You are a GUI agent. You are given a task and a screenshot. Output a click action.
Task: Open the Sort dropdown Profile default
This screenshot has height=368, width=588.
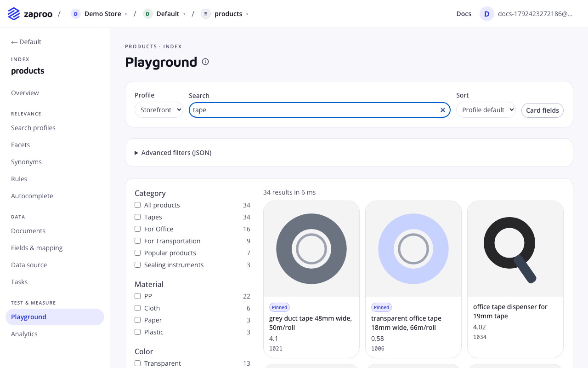click(486, 110)
